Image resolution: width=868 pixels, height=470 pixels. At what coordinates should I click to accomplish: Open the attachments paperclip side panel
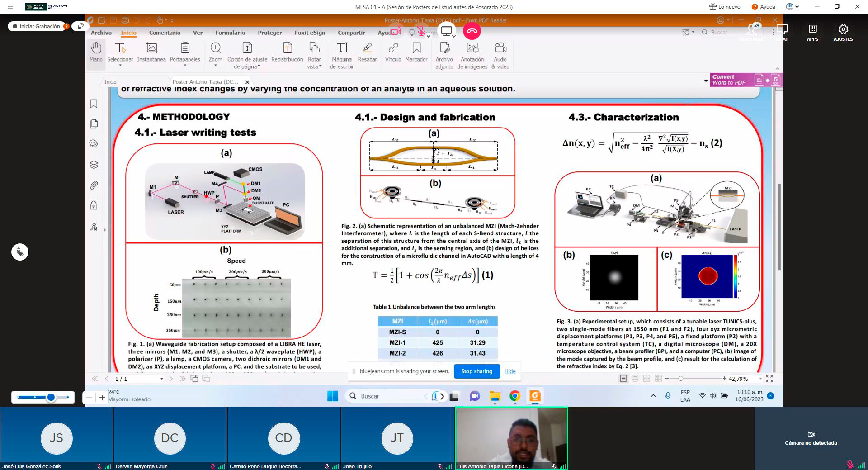pyautogui.click(x=94, y=185)
